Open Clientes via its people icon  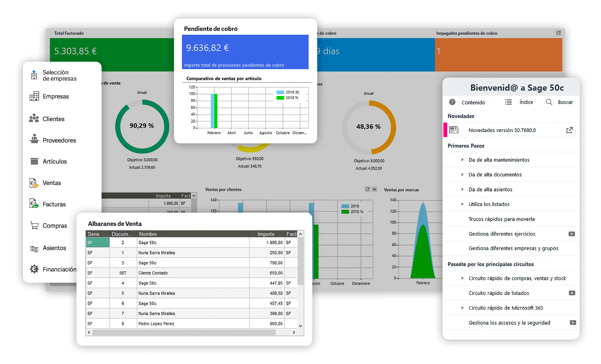[34, 119]
